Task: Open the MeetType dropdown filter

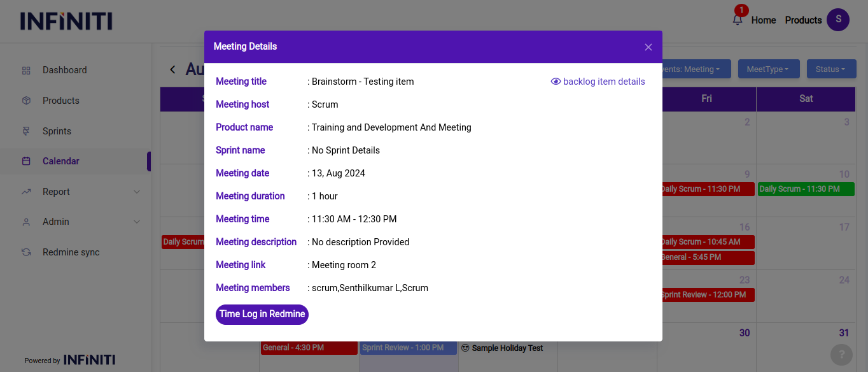Action: [x=767, y=69]
